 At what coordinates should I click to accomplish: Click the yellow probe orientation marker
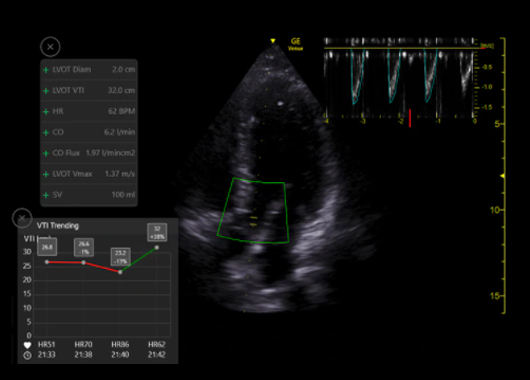pyautogui.click(x=273, y=41)
